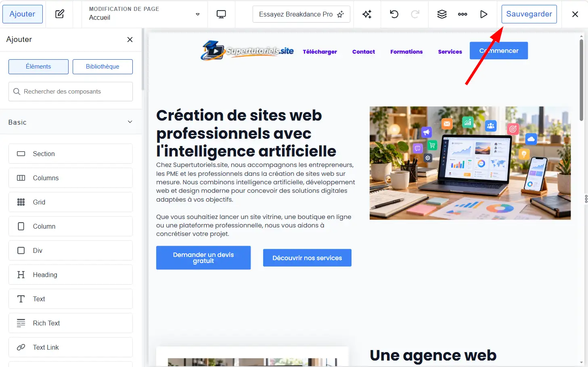
Task: Click the canvas vertical scrollbar thumb
Action: [581, 80]
